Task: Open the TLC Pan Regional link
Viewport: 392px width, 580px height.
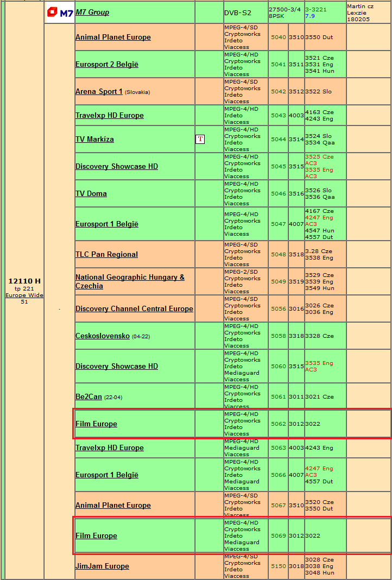Action: pyautogui.click(x=106, y=255)
